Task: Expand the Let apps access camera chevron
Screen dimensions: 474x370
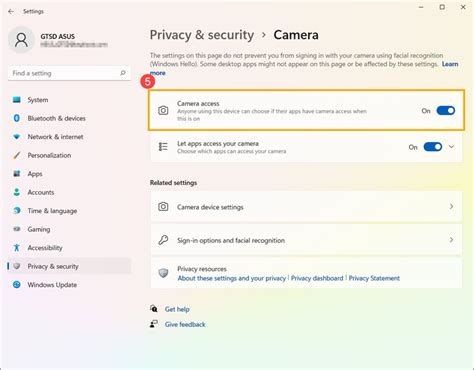Action: [x=451, y=147]
